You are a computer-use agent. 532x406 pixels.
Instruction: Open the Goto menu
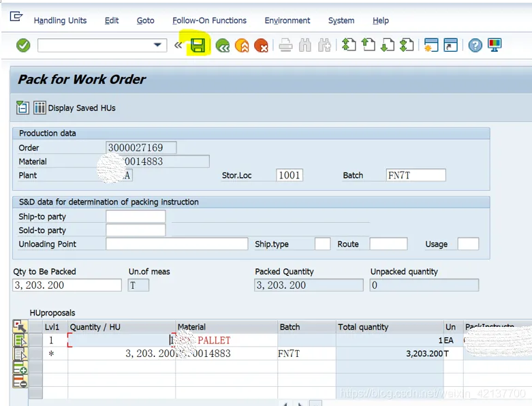tap(146, 20)
